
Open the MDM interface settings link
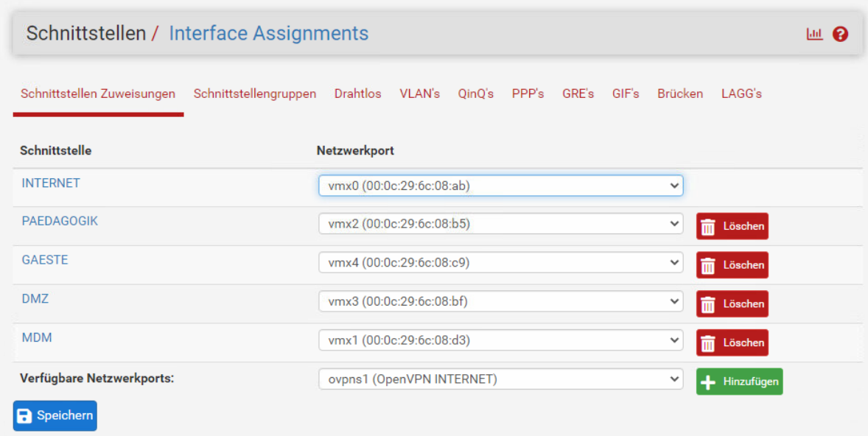click(37, 337)
